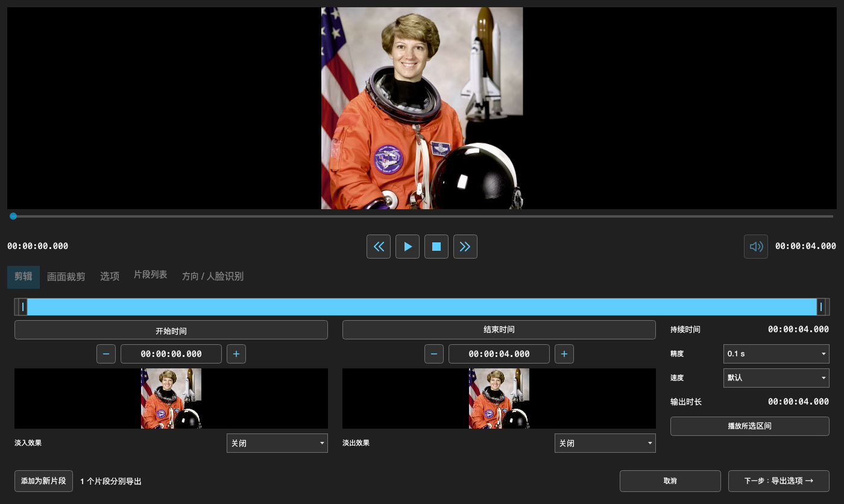The width and height of the screenshot is (844, 504).
Task: Click the start time input field
Action: click(x=171, y=354)
